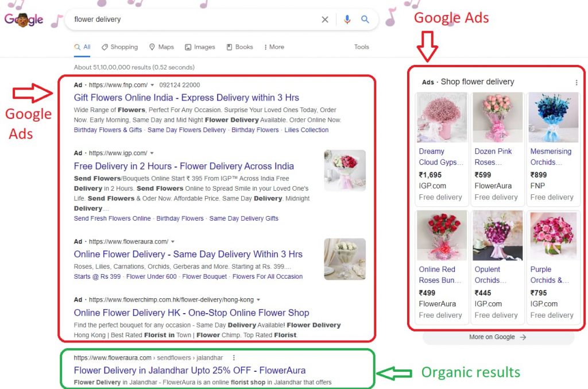Open Flower Delivery in Jalandhar organic result

189,371
